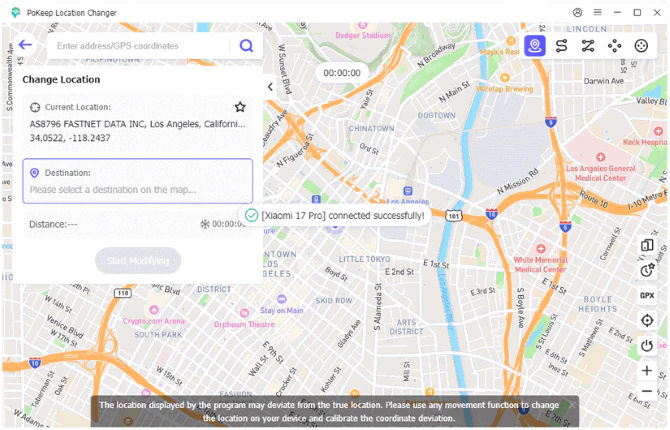670x430 pixels.
Task: Click the LITTLE TOKYO label on the map
Action: (364, 259)
